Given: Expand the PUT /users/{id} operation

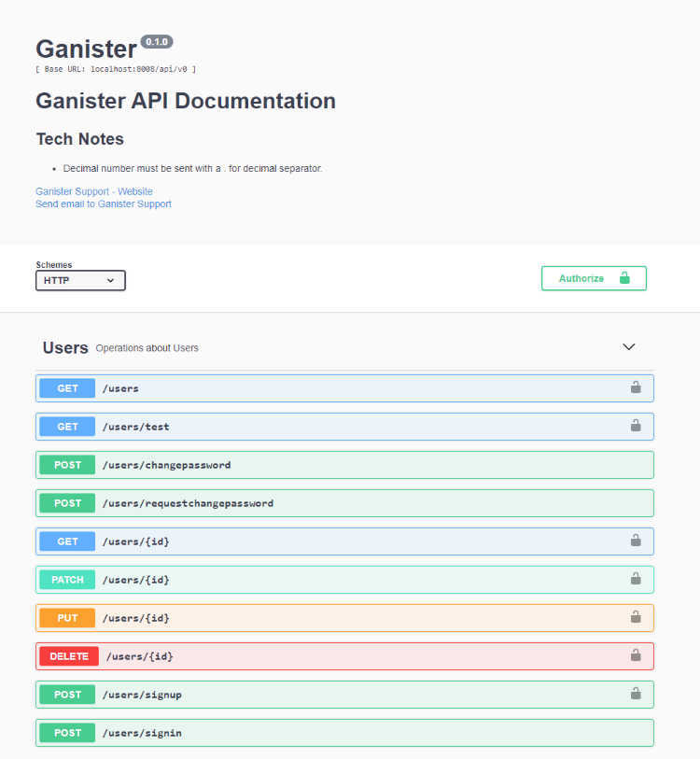Looking at the screenshot, I should pos(344,618).
